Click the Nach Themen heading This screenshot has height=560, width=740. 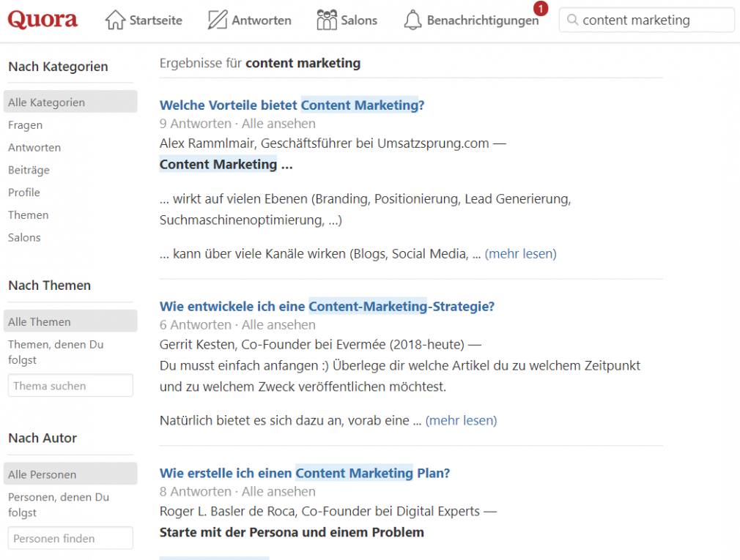50,285
